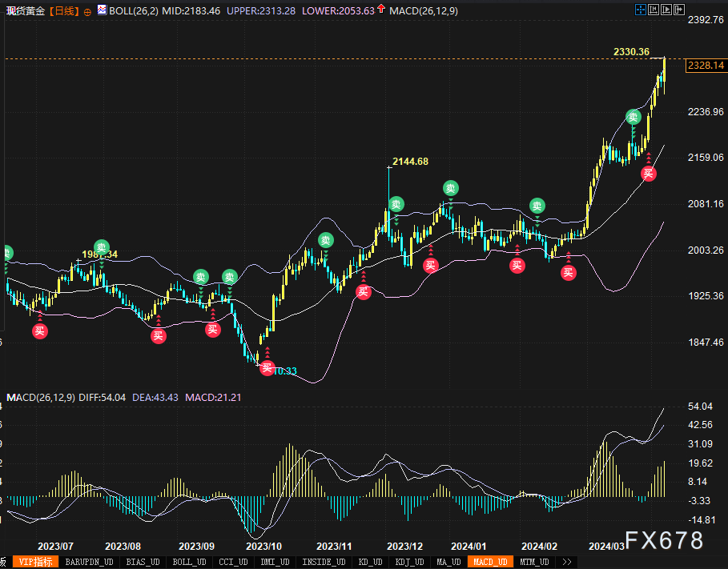The image size is (728, 569).
Task: Click the green 卖 marker in March 2024
Action: pos(633,118)
